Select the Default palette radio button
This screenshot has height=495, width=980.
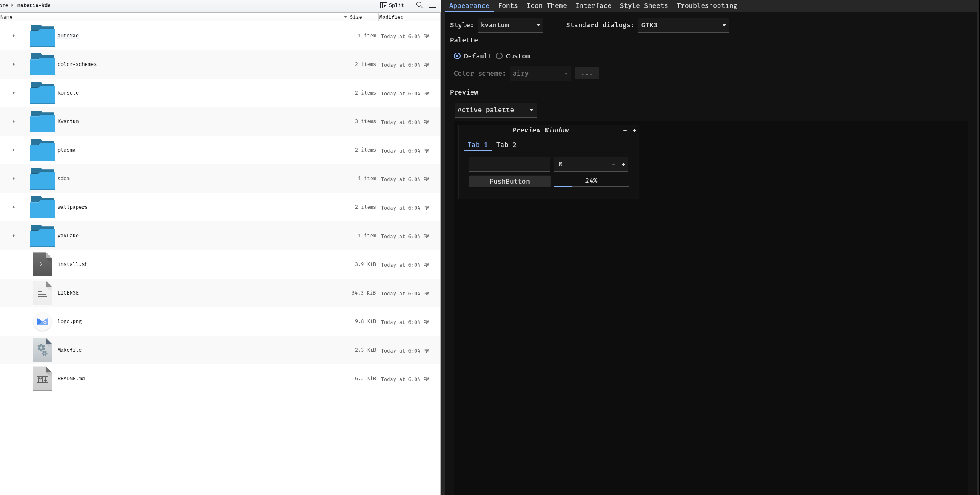457,56
